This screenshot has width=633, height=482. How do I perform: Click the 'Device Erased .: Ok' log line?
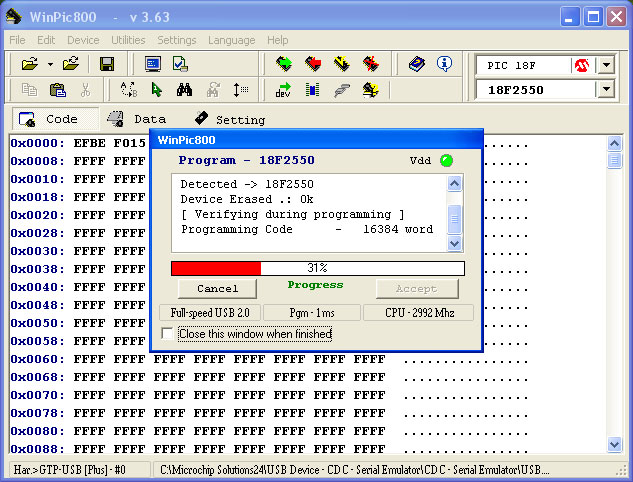click(x=247, y=199)
